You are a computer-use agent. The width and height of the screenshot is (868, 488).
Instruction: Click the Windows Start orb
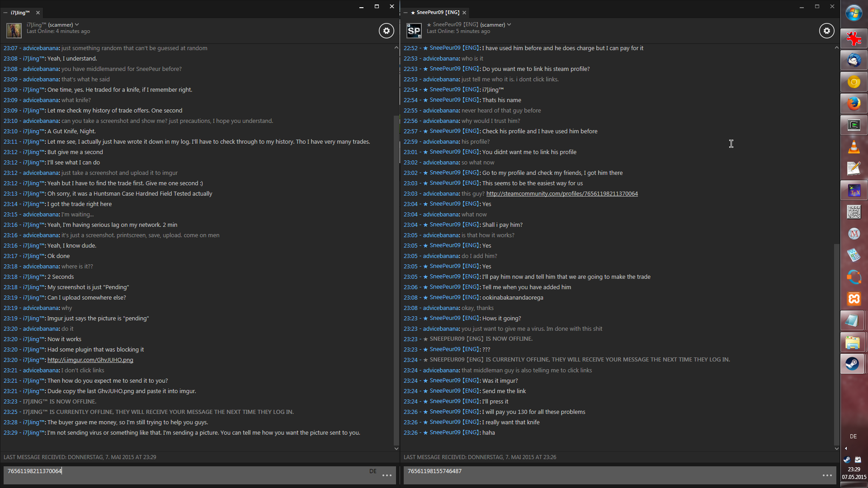point(853,13)
